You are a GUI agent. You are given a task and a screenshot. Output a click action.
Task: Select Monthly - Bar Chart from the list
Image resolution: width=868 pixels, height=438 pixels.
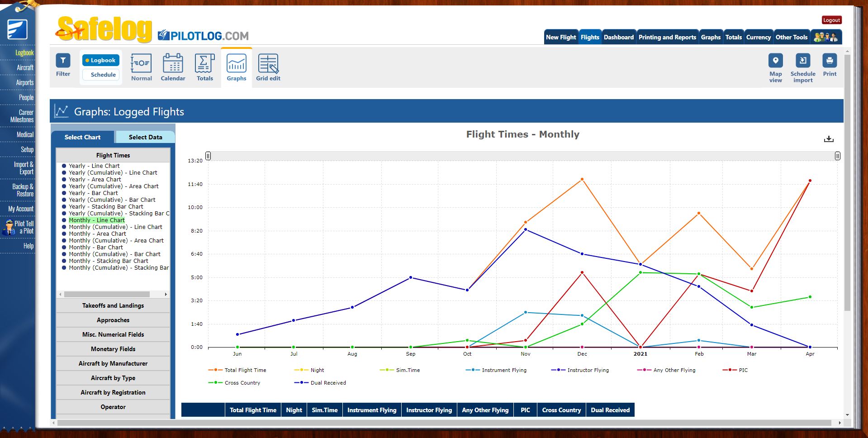point(95,247)
